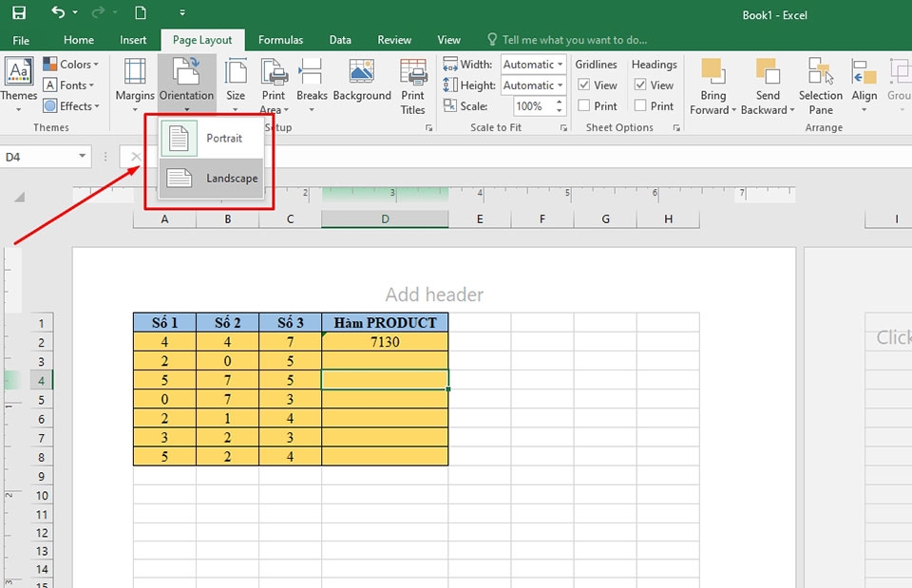Switch to the Formulas ribbon tab
The image size is (912, 588).
click(x=280, y=39)
